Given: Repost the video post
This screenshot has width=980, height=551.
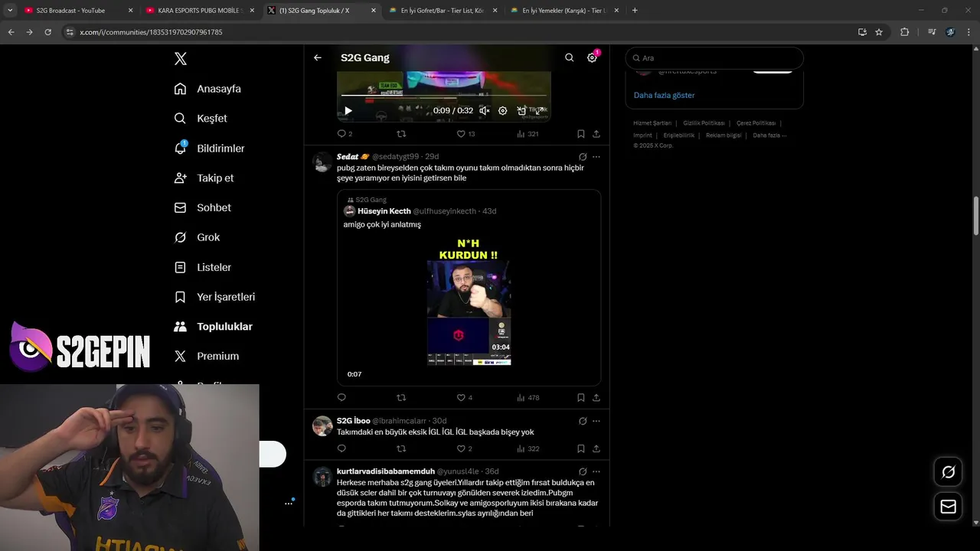Looking at the screenshot, I should [x=401, y=134].
